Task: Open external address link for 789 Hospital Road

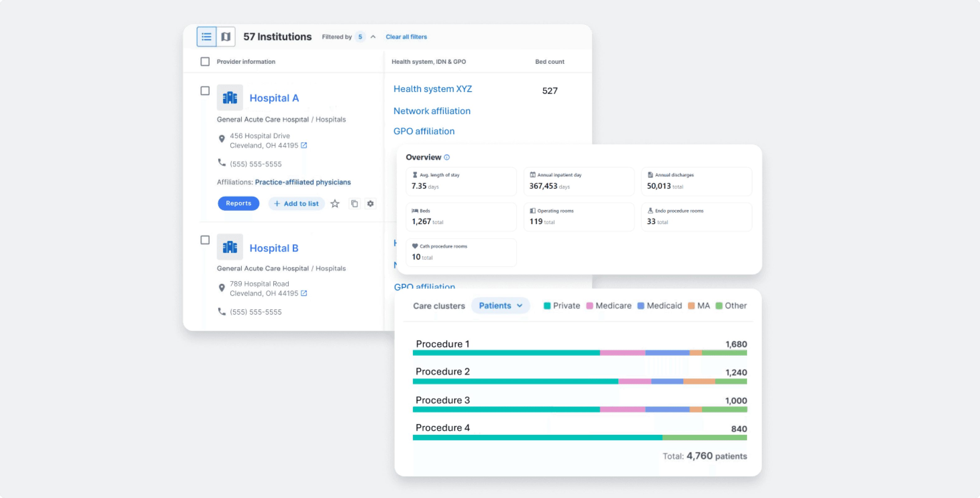Action: 304,293
